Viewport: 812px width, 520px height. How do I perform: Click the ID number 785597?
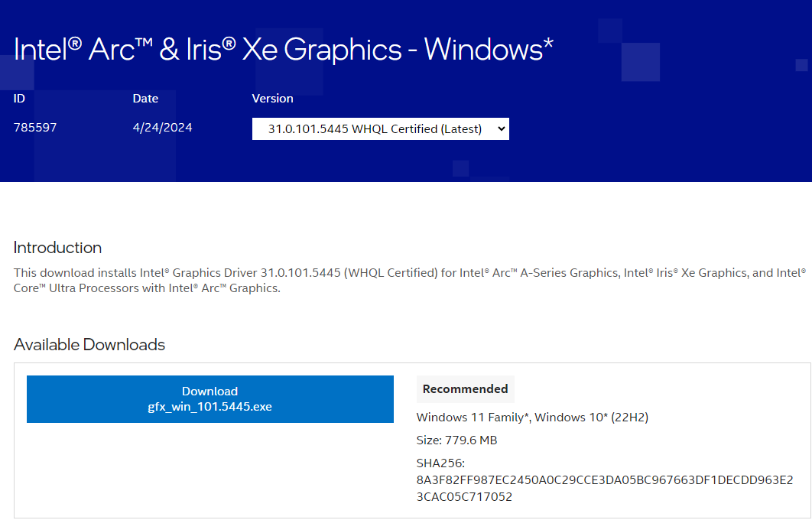[35, 128]
